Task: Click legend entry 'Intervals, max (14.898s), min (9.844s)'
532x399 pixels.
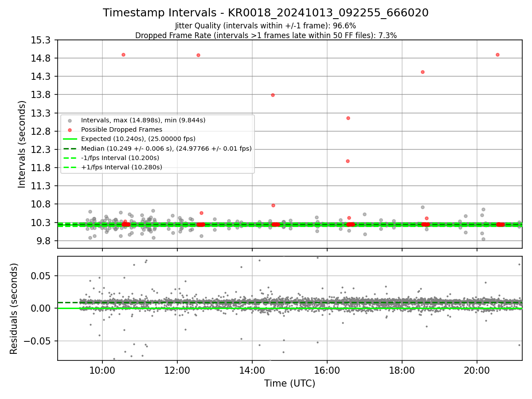Action: [143, 120]
